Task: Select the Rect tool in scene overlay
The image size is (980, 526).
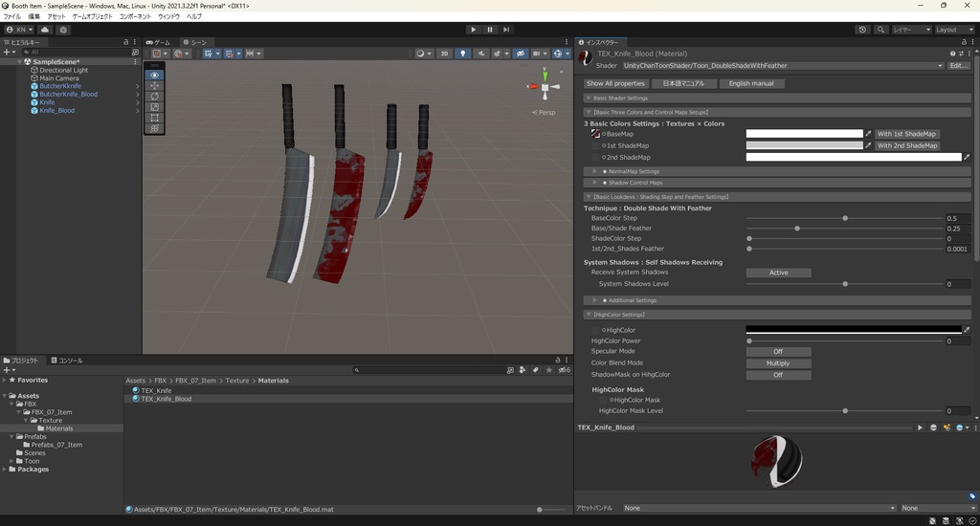Action: [x=155, y=118]
